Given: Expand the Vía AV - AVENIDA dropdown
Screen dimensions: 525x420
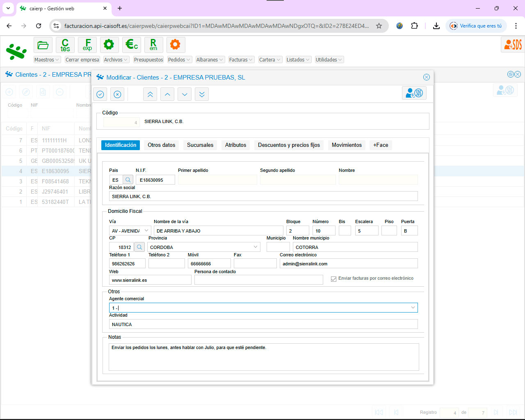Looking at the screenshot, I should click(x=146, y=231).
